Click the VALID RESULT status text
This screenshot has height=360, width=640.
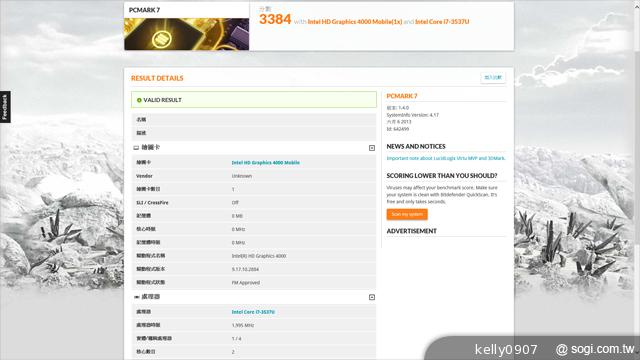(162, 100)
